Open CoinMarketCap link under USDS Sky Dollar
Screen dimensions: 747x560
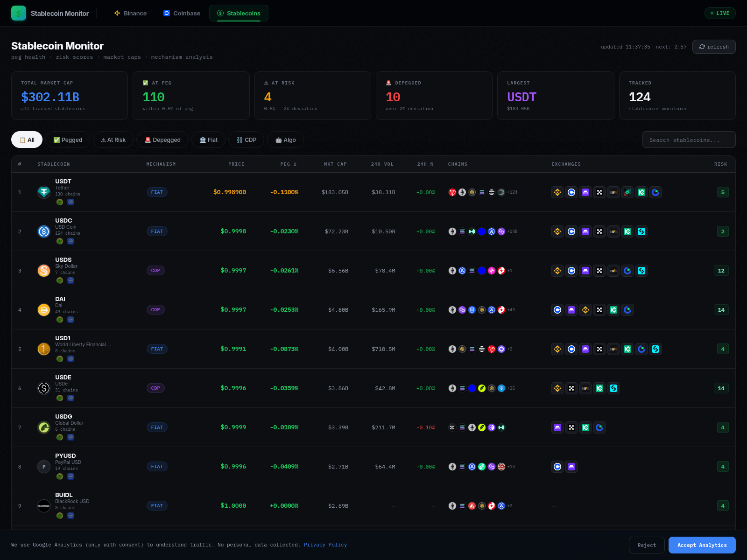tap(70, 280)
